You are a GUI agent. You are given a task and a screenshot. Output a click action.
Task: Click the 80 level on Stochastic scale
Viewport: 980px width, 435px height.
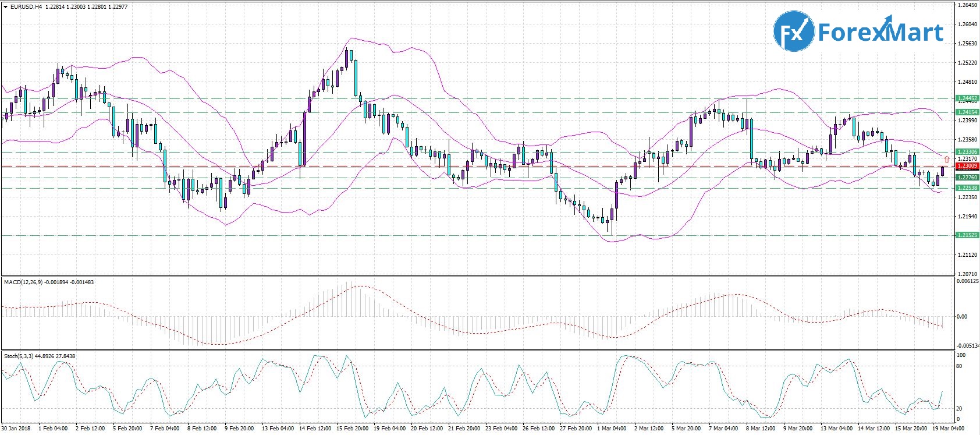(x=960, y=366)
